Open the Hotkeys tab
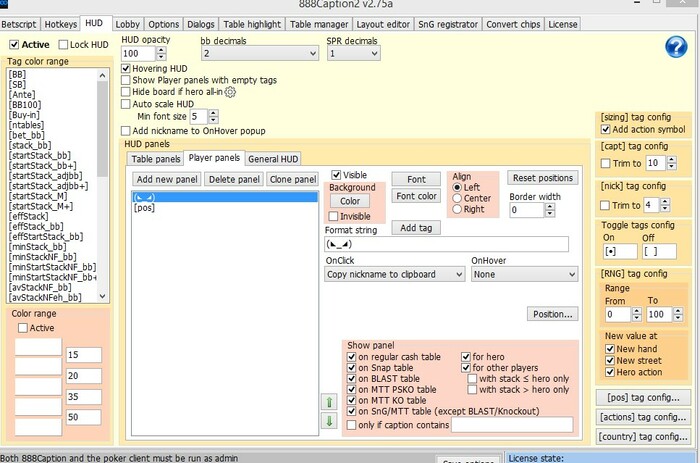 [61, 24]
